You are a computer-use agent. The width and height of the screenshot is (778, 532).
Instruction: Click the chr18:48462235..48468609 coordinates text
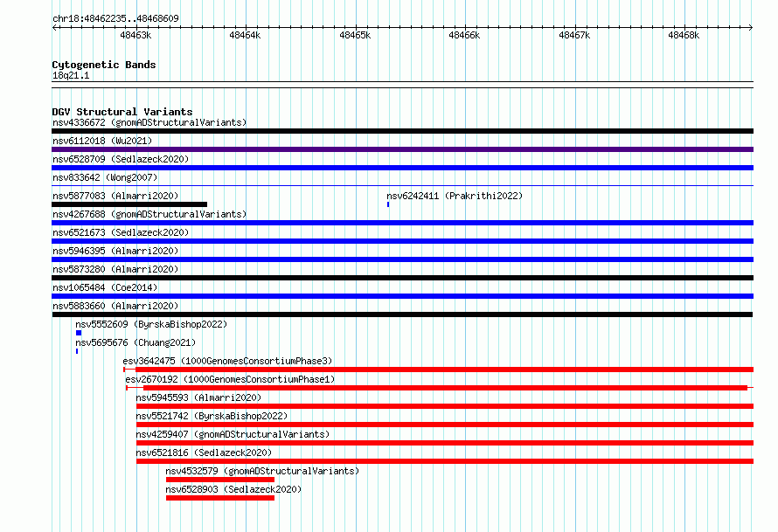tap(115, 18)
